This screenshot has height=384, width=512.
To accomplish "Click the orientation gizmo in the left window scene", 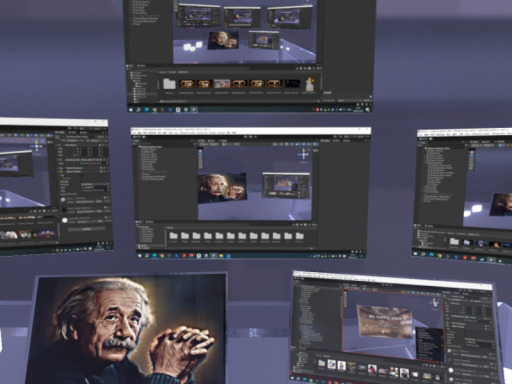I will [x=37, y=146].
